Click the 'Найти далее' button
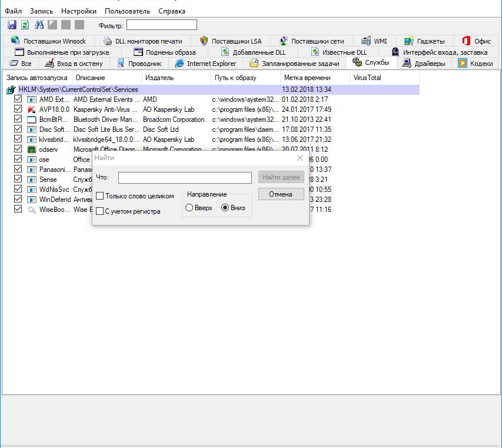The width and height of the screenshot is (502, 448). (281, 177)
